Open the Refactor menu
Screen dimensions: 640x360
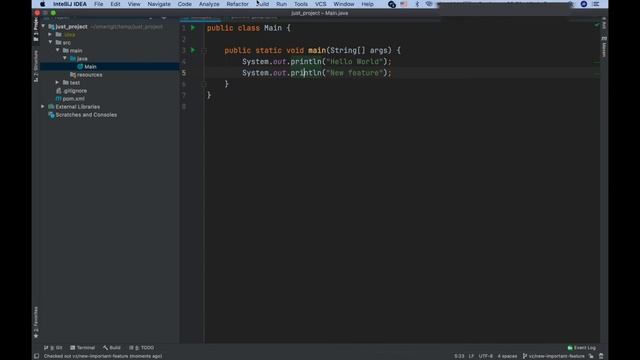(238, 4)
